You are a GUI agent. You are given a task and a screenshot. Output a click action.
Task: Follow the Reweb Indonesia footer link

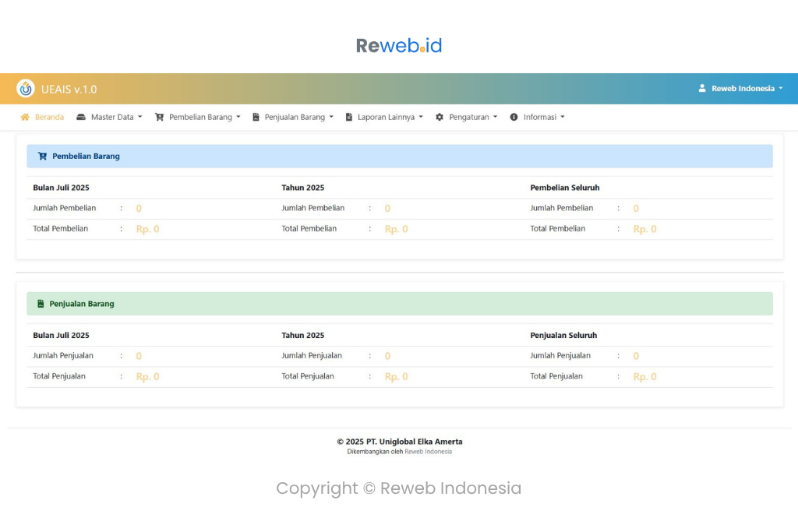tap(428, 452)
